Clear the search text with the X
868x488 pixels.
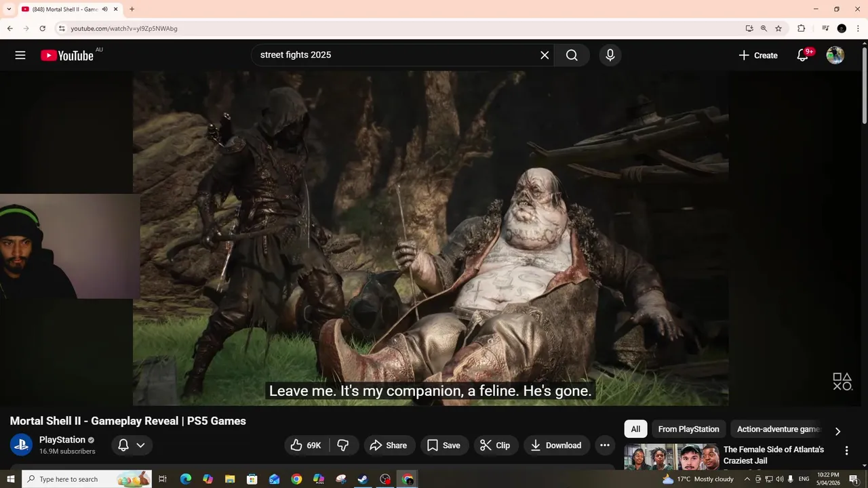pyautogui.click(x=545, y=56)
